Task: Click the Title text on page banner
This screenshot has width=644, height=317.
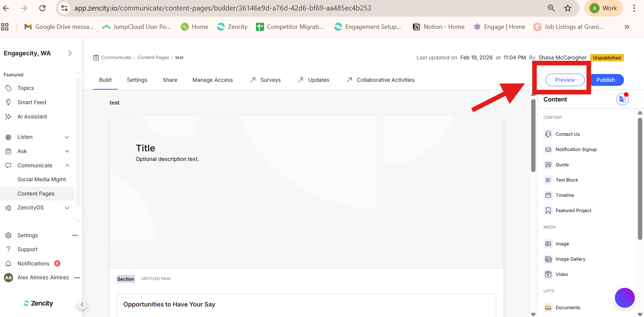Action: [145, 148]
